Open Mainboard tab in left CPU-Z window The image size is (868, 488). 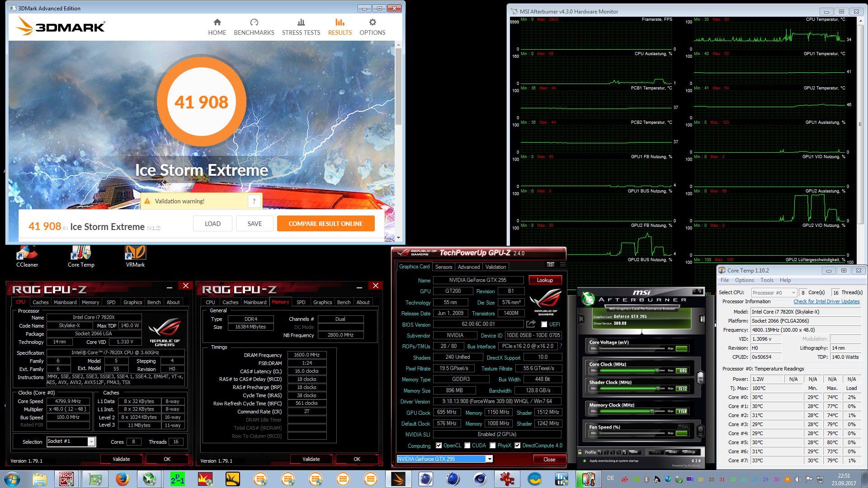click(x=65, y=302)
